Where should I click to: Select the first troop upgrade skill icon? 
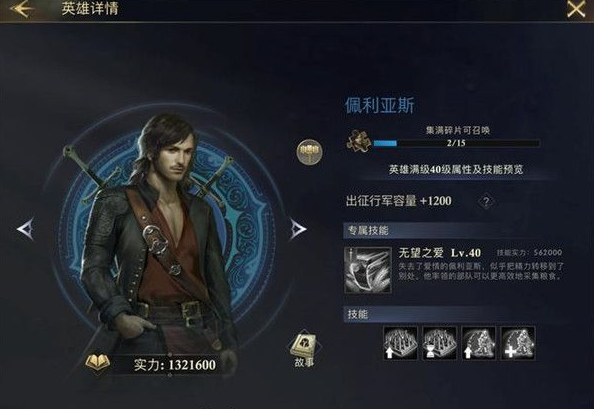click(400, 343)
